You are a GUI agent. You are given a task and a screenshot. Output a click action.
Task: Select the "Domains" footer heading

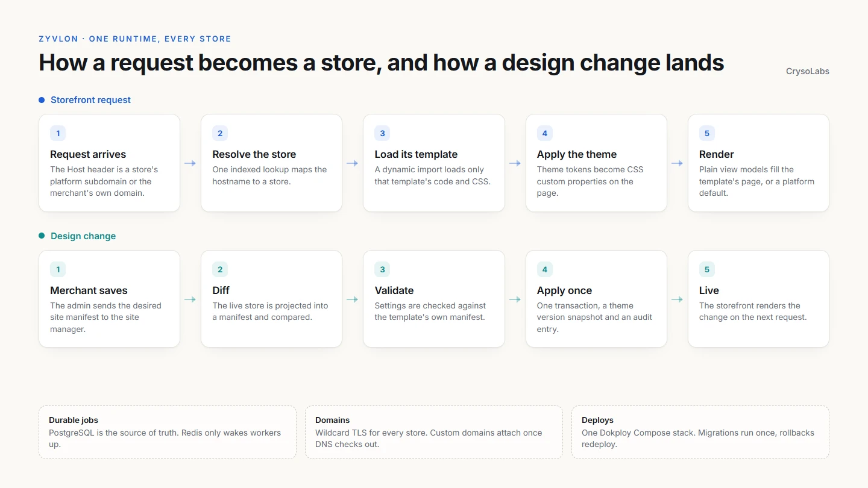click(333, 420)
